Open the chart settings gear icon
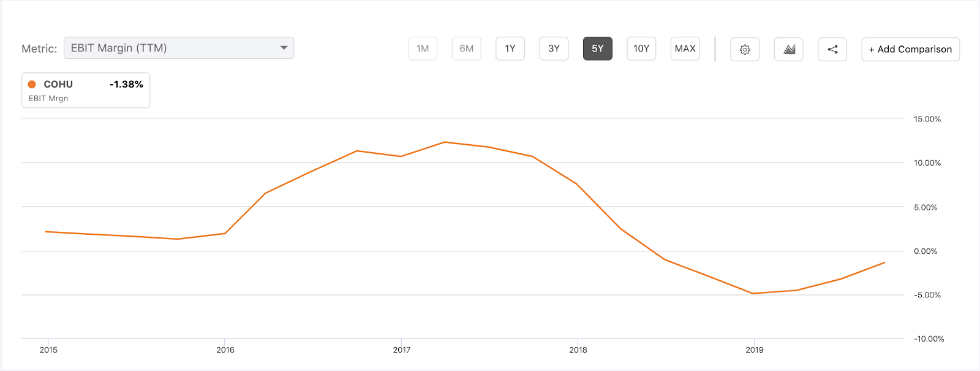The width and height of the screenshot is (980, 371). tap(745, 49)
